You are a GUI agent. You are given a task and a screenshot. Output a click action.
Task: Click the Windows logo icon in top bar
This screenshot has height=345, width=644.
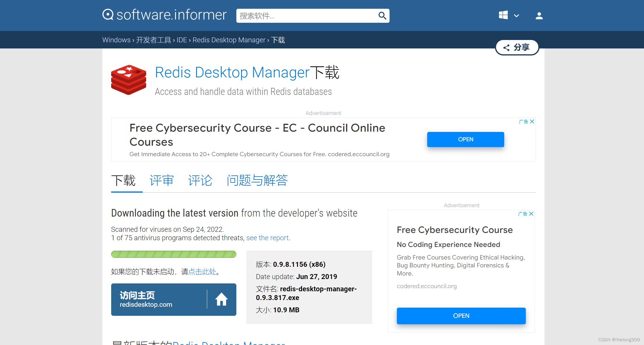[503, 15]
